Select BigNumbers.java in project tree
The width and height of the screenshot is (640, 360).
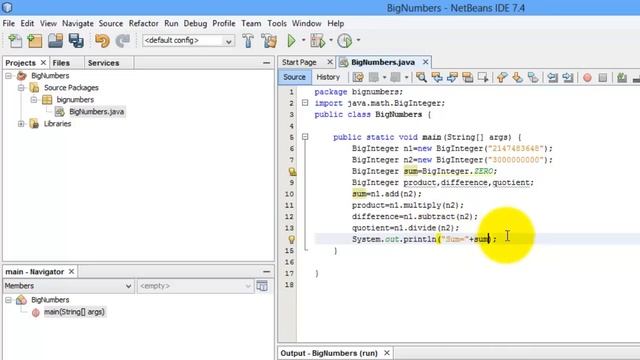tap(96, 112)
